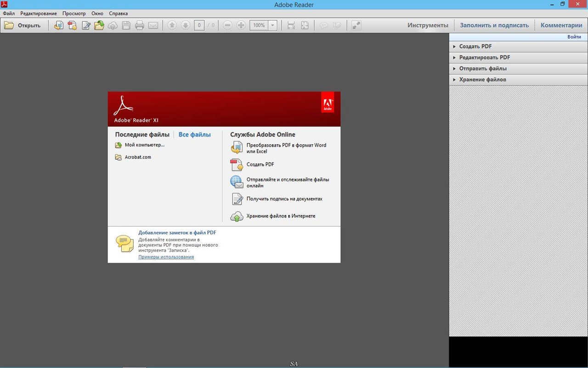Open the Файл menu
The image size is (588, 368).
(x=8, y=13)
